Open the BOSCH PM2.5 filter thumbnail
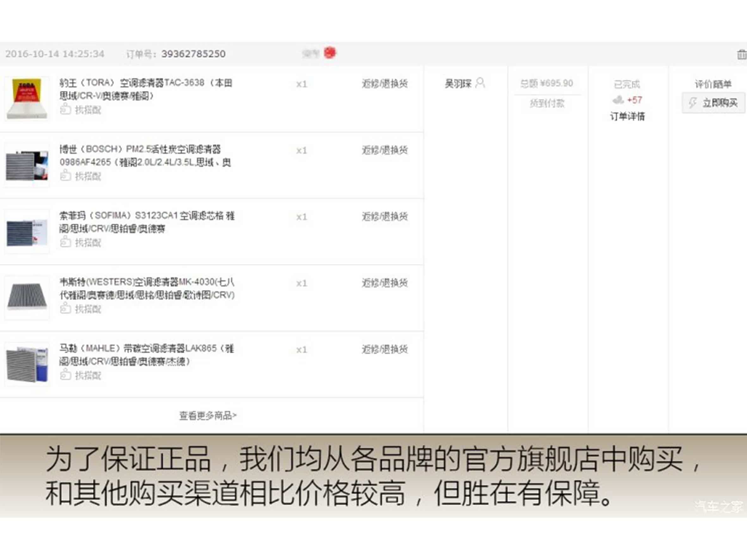 tap(27, 165)
